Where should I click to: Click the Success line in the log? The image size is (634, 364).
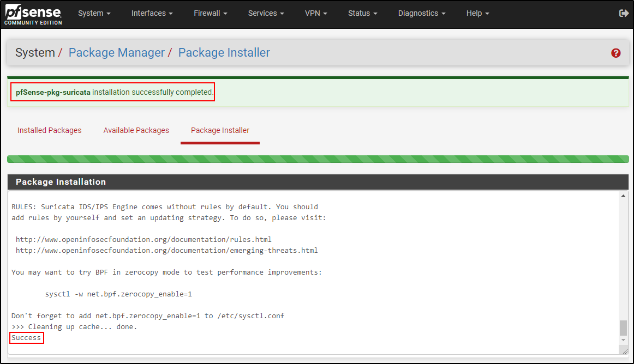[x=26, y=338]
